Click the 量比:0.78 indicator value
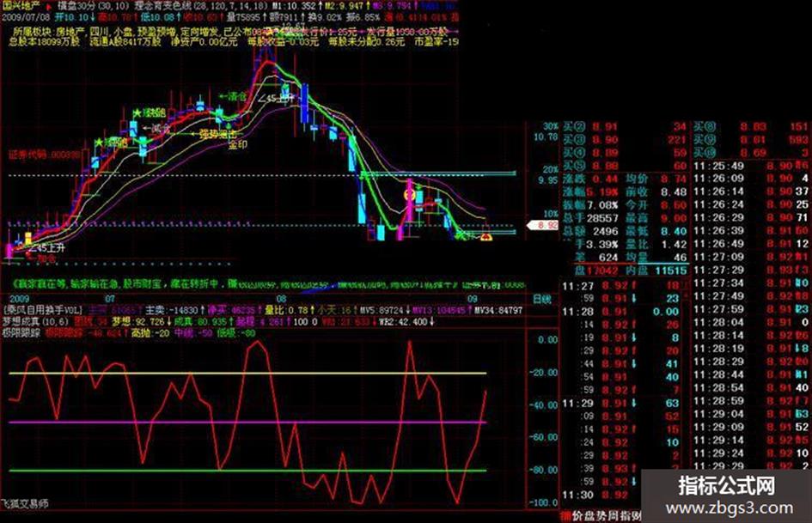 pos(286,310)
